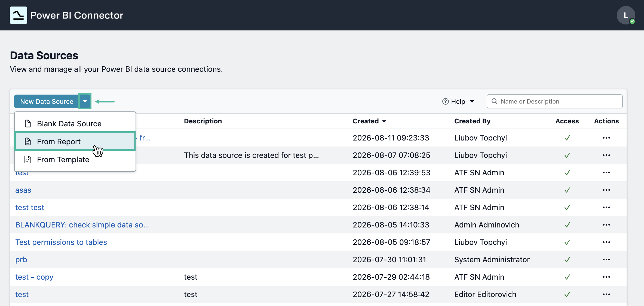Screen dimensions: 644x306
Task: Click the date 2026-07-30 11:01:31
Action: point(390,260)
